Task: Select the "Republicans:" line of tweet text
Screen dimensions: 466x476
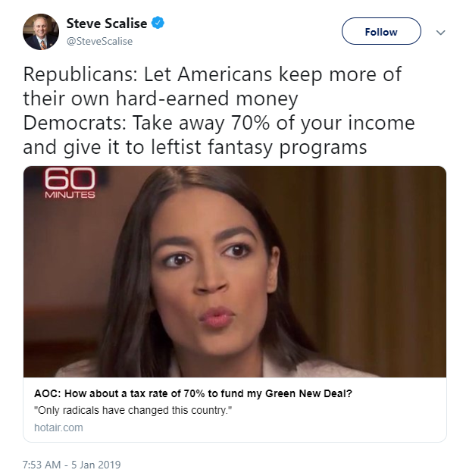Action: click(x=212, y=86)
